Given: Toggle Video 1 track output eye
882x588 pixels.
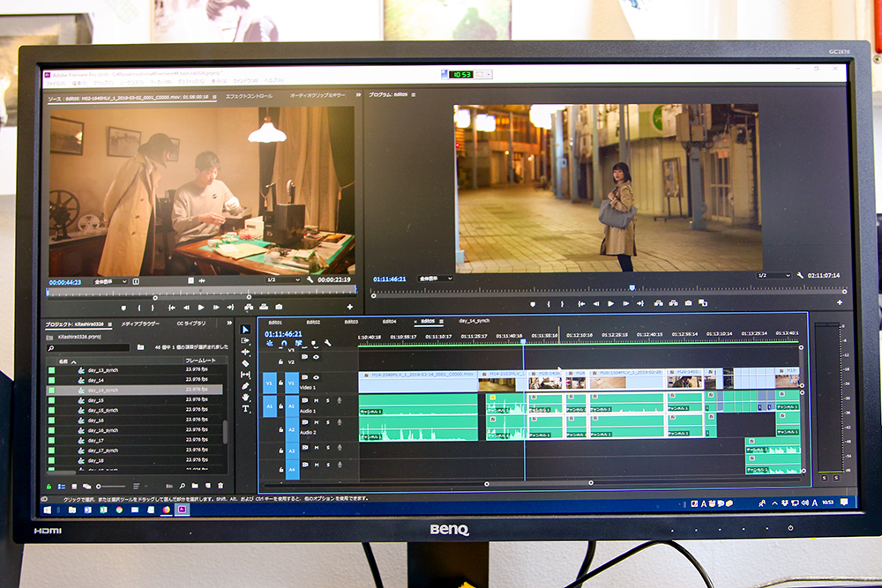Looking at the screenshot, I should click(316, 377).
